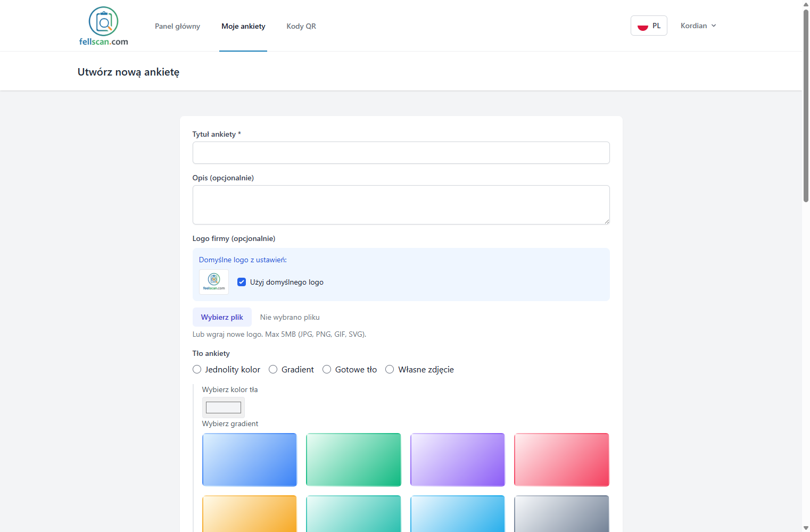Click inside the 'Opis' description textarea
The width and height of the screenshot is (810, 532).
click(x=401, y=205)
